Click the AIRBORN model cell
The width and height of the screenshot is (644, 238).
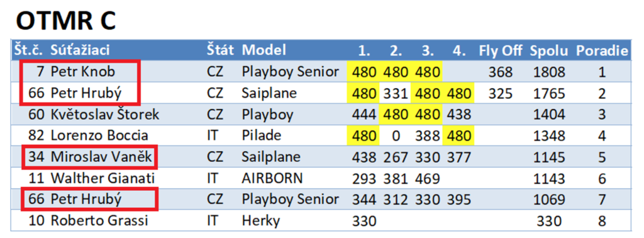point(272,178)
